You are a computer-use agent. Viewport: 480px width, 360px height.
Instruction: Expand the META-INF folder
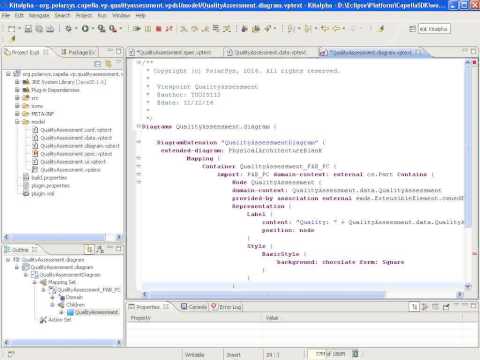17,114
